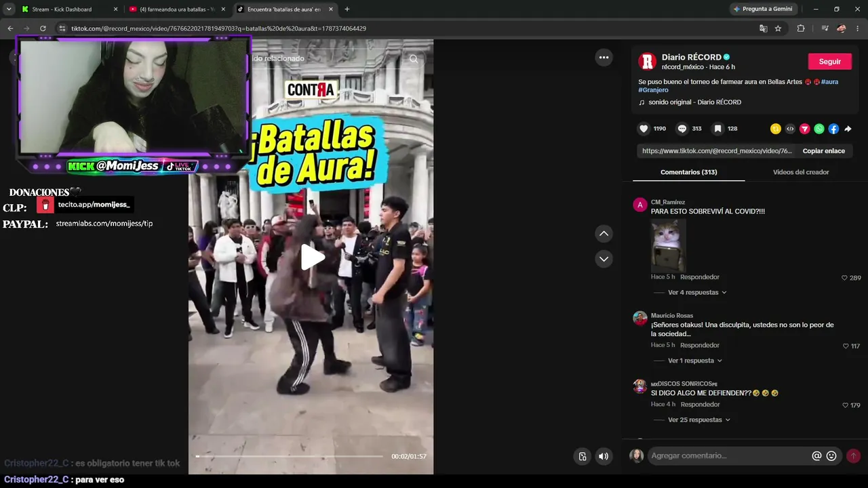Open Mauricio Rosas commenter avatar

pyautogui.click(x=640, y=319)
